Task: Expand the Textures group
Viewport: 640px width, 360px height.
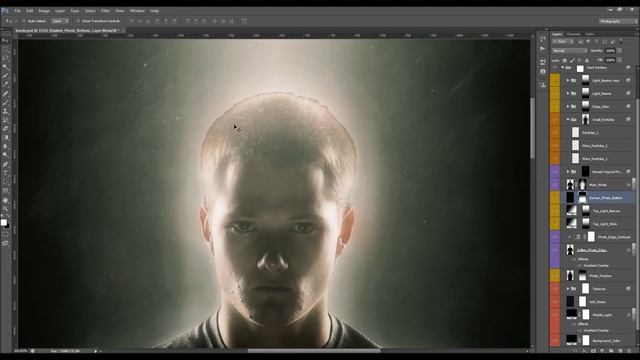Action: click(568, 289)
